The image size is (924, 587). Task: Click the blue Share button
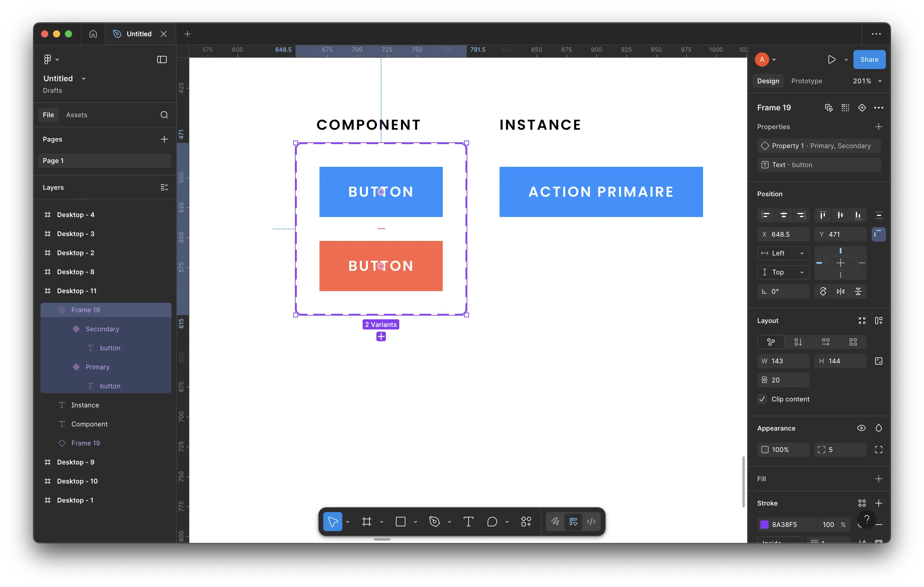[869, 59]
